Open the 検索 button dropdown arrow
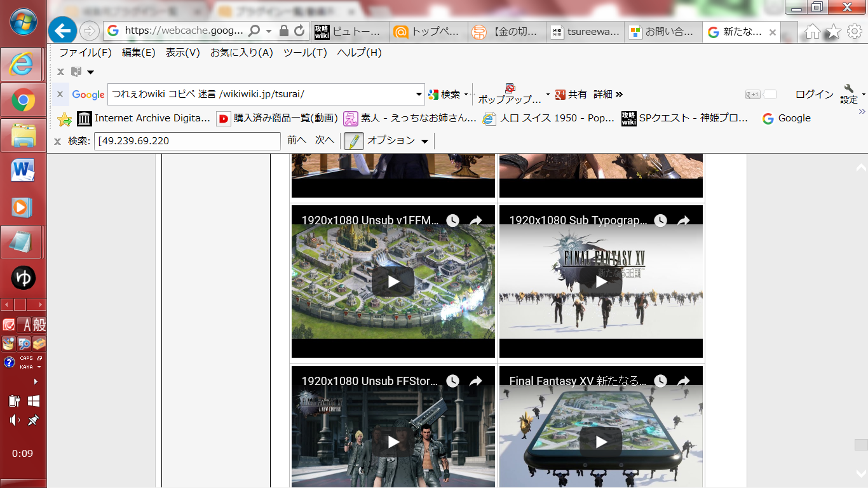868x488 pixels. [x=466, y=95]
